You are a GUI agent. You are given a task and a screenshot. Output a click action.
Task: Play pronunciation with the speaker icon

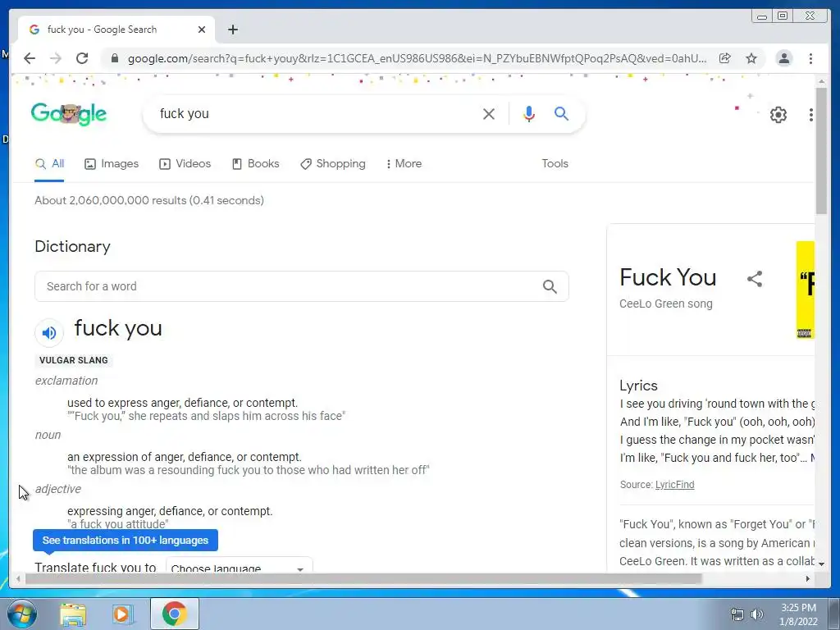[49, 333]
